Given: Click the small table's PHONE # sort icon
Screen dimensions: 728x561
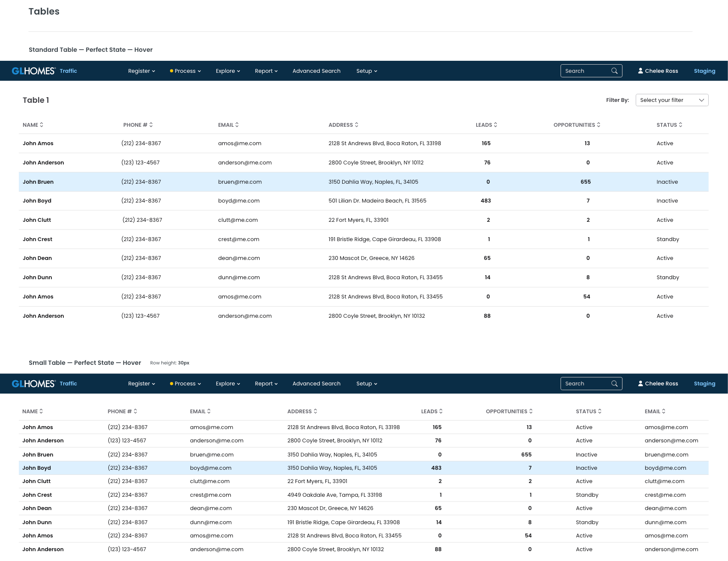Looking at the screenshot, I should [x=135, y=412].
